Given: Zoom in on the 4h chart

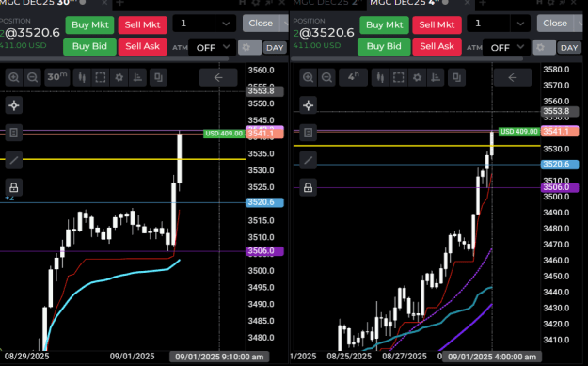Looking at the screenshot, I should pyautogui.click(x=309, y=78).
